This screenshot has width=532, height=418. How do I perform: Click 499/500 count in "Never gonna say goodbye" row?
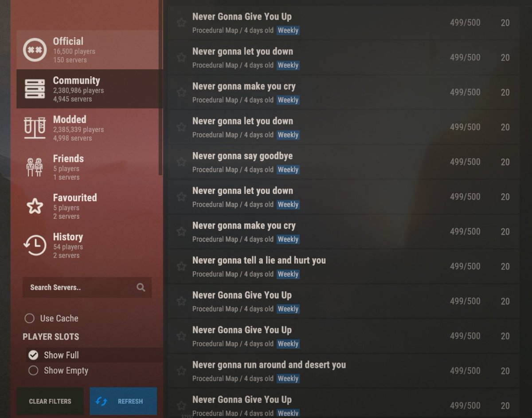coord(465,162)
